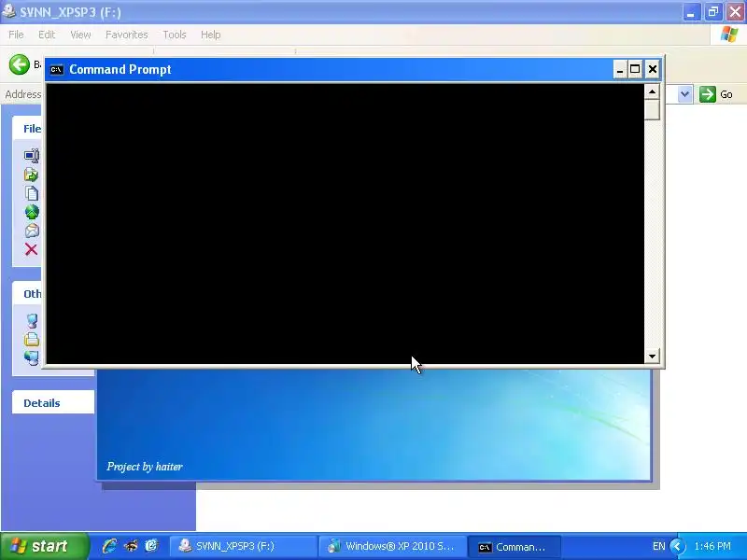Open My Network Places icon under Other Places

[x=32, y=357]
